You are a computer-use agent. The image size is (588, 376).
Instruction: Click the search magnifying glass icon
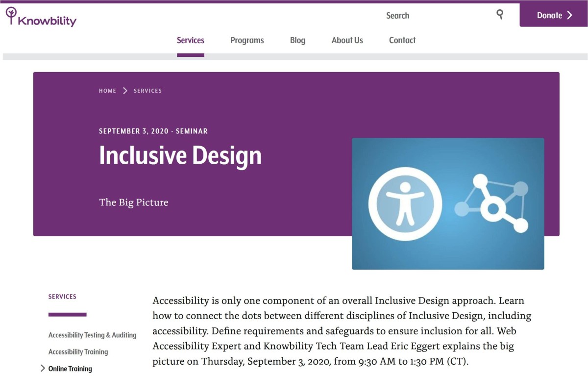pos(499,15)
